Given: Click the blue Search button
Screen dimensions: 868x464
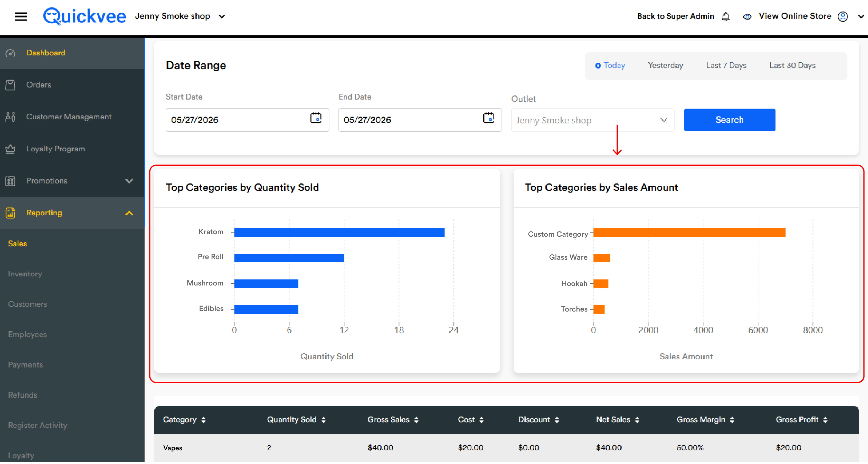Looking at the screenshot, I should 730,120.
